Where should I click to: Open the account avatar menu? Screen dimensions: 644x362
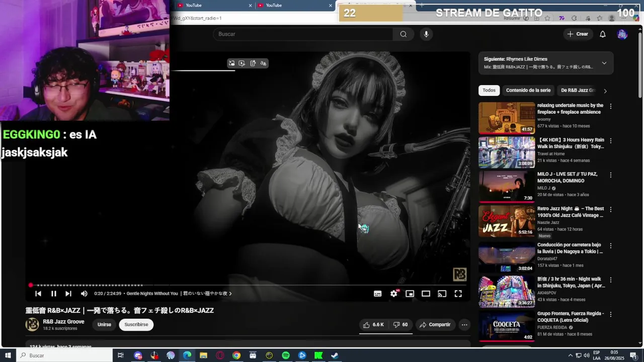pos(622,34)
